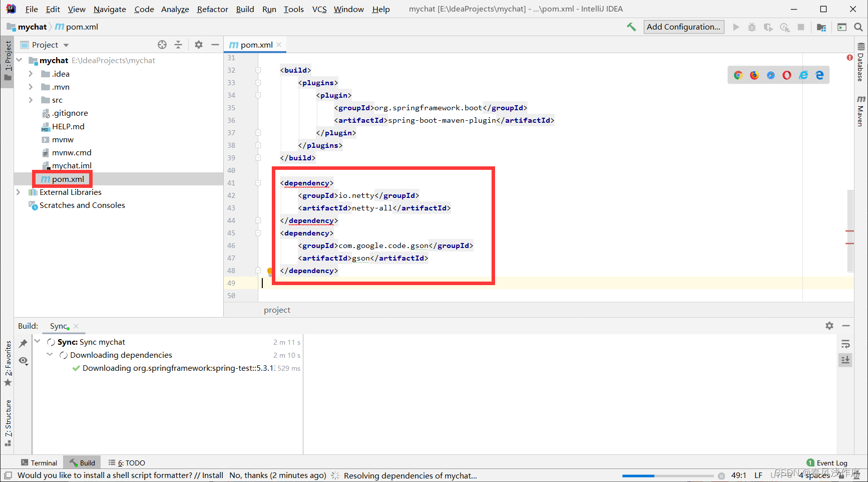The image size is (868, 482).
Task: Open the 6: TODO tool window
Action: pos(127,463)
